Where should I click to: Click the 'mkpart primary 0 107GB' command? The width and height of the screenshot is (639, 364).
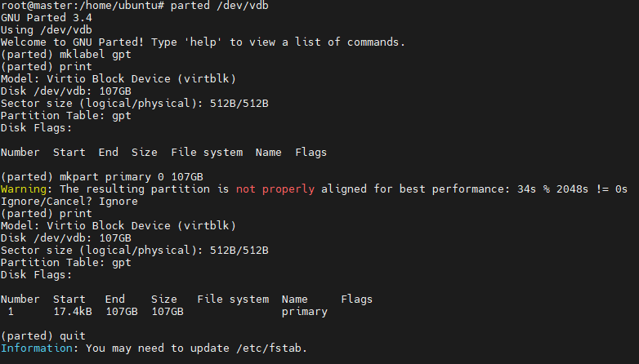tap(132, 177)
